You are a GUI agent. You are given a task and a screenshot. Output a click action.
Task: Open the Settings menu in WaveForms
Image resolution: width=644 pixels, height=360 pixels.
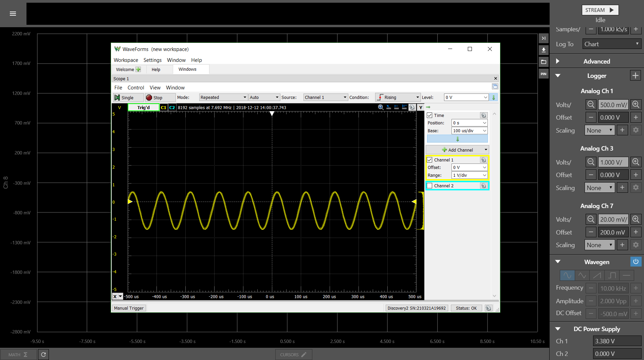152,60
